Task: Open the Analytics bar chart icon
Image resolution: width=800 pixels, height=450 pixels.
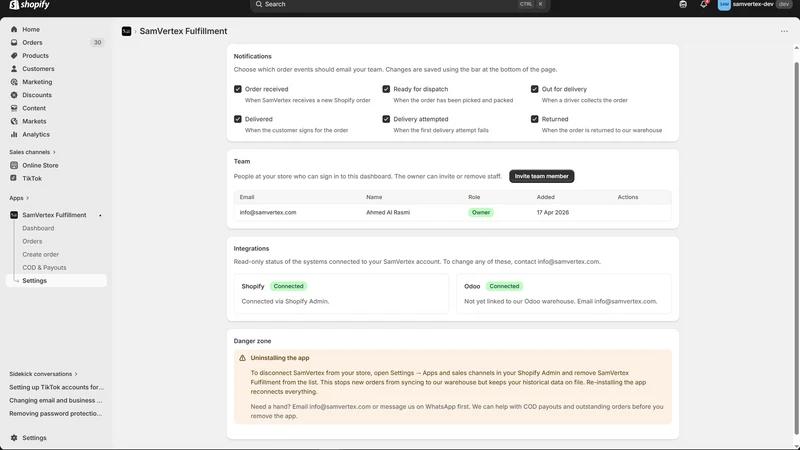Action: [x=14, y=134]
